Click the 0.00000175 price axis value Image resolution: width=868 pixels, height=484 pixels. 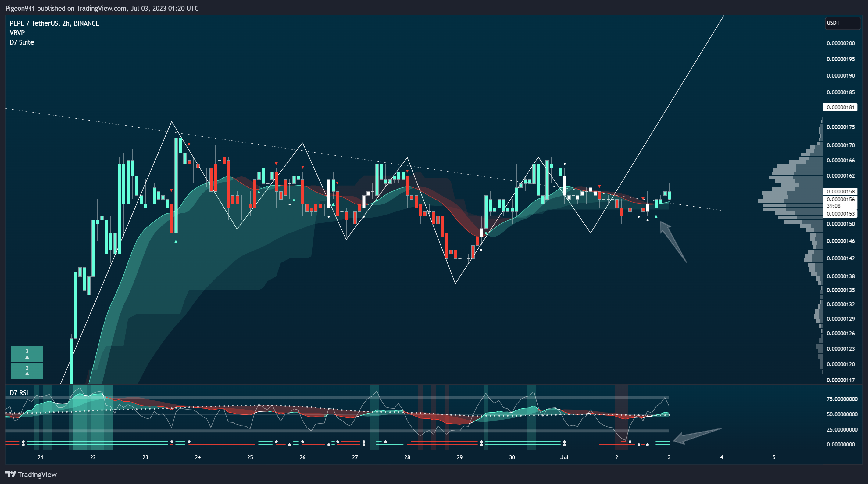[840, 127]
